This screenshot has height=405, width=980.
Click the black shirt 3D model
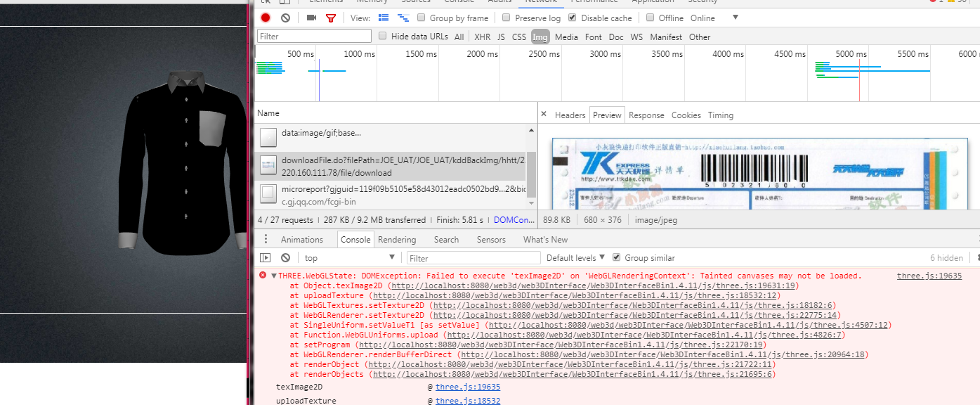click(x=184, y=163)
